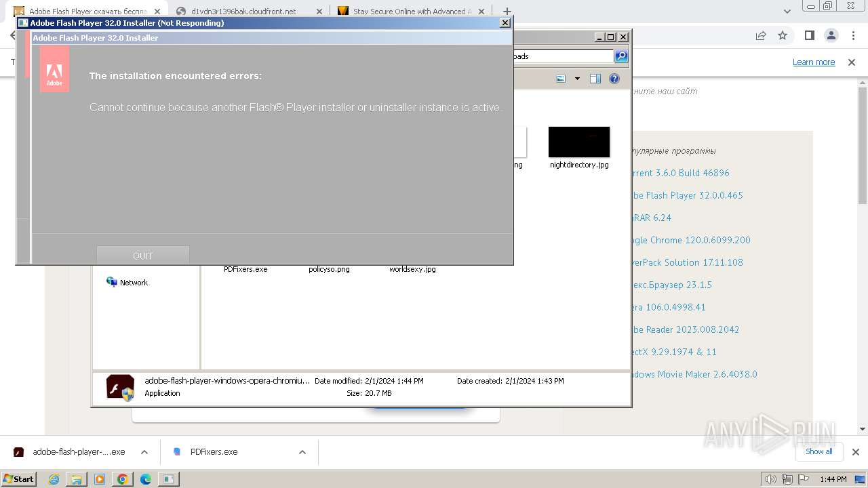Toggle the Chrome side panel icon
The height and width of the screenshot is (488, 868).
[810, 35]
